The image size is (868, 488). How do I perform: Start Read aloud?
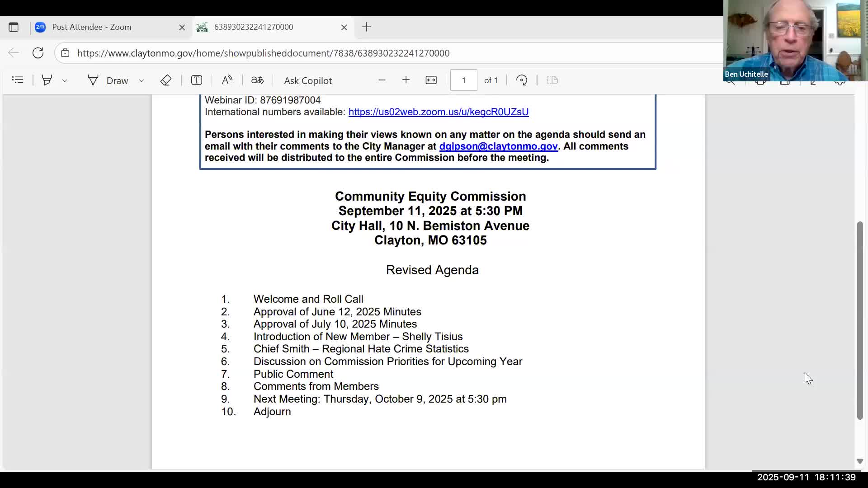[227, 80]
